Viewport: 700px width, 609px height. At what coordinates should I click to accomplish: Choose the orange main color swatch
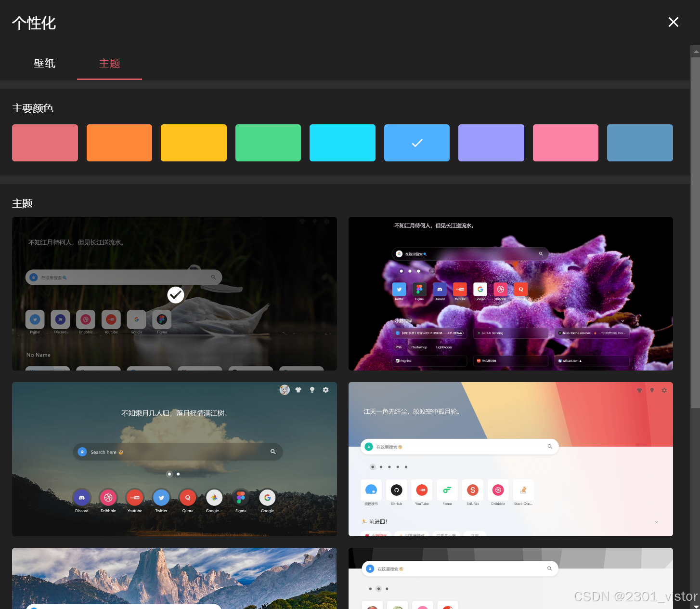point(119,143)
